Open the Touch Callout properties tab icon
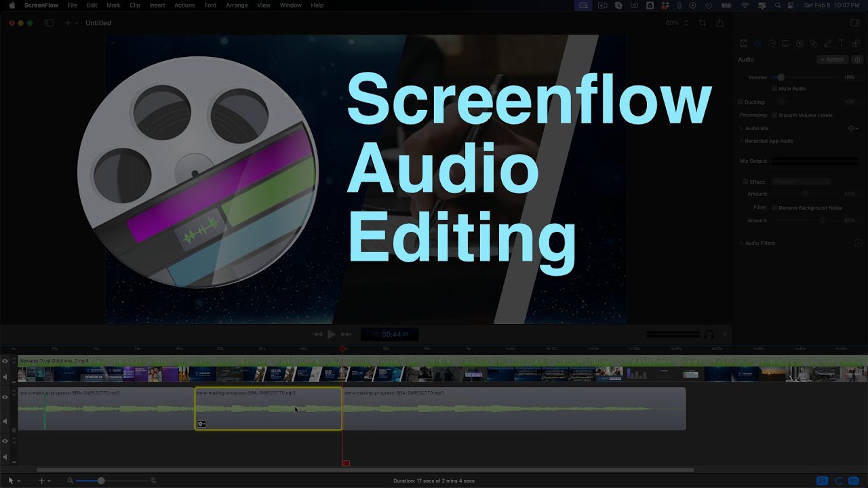Viewport: 868px width, 488px height. pyautogui.click(x=814, y=43)
